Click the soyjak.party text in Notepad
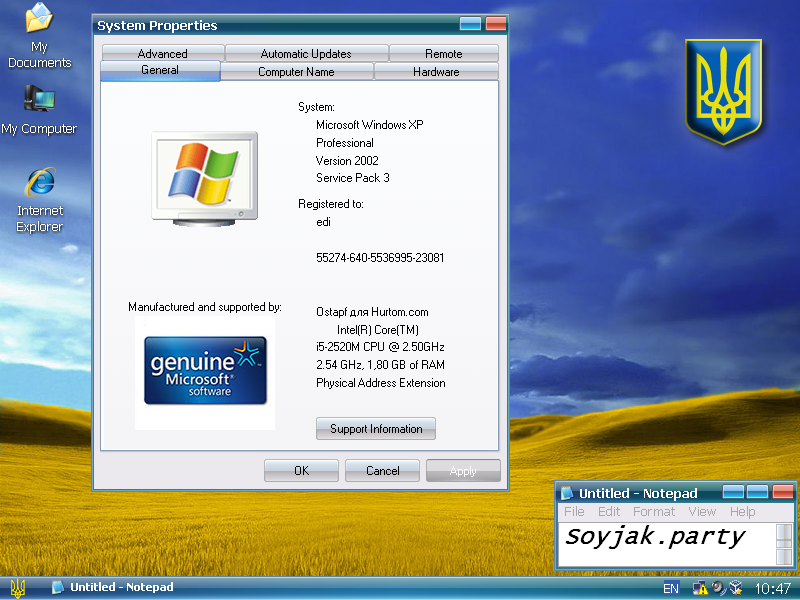This screenshot has width=800, height=600. pyautogui.click(x=655, y=537)
